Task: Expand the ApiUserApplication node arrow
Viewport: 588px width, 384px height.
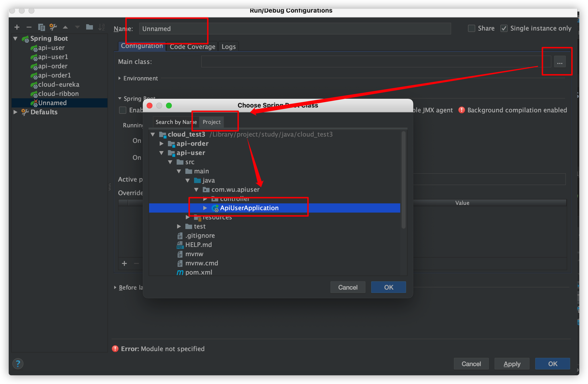Action: click(x=205, y=208)
